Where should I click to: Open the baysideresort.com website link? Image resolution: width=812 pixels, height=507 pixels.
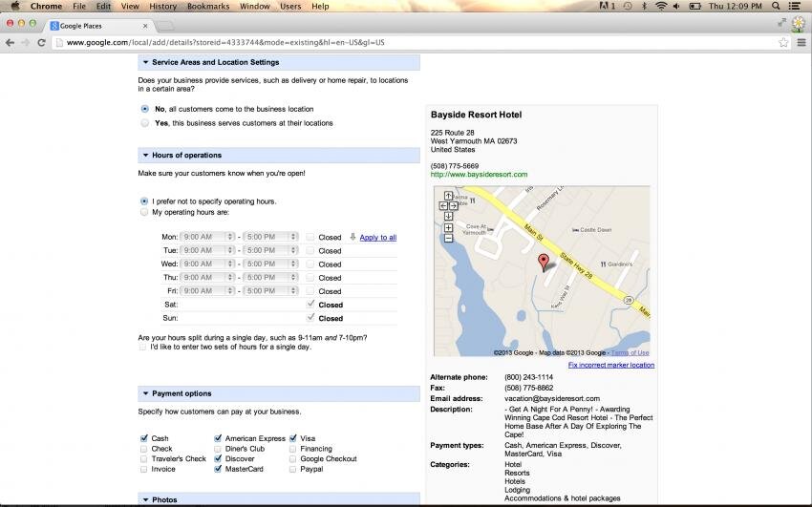click(479, 175)
